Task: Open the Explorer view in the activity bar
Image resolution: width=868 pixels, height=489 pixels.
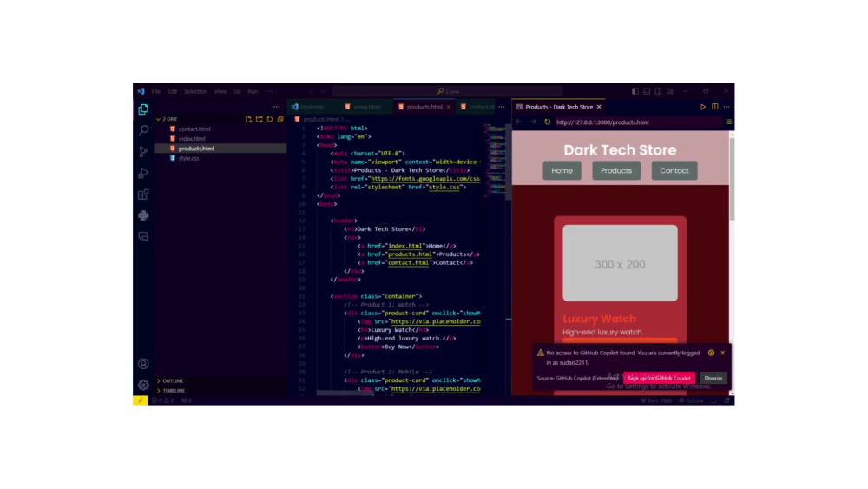Action: pyautogui.click(x=143, y=109)
